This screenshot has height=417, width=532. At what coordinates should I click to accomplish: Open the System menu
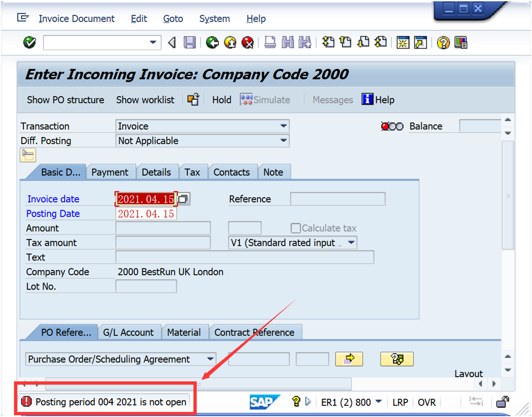[x=215, y=19]
